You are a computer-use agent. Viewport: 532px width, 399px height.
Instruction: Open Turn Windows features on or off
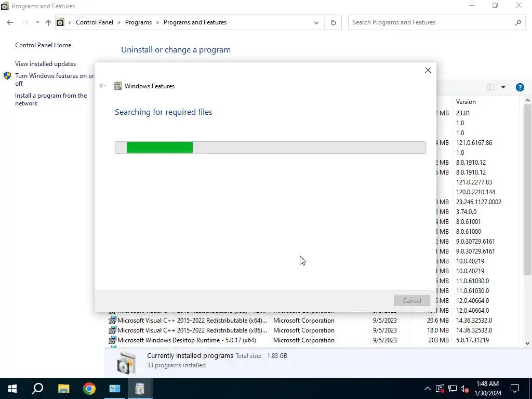coord(55,79)
